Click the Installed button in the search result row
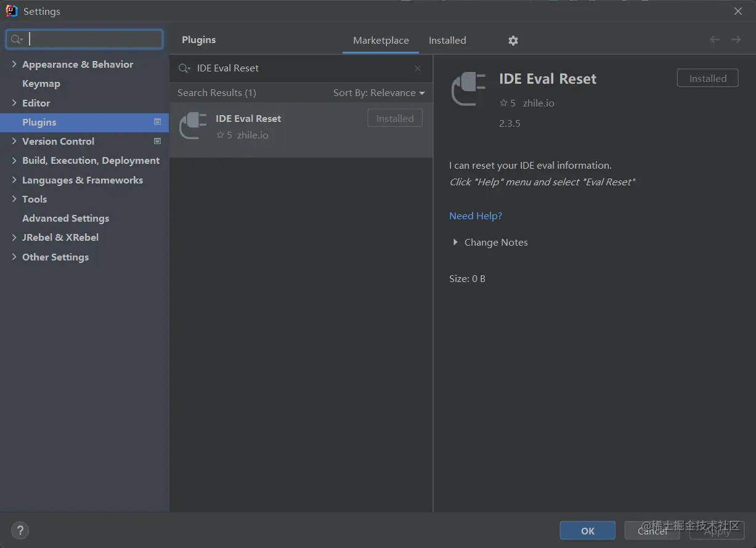This screenshot has height=548, width=756. coord(395,118)
